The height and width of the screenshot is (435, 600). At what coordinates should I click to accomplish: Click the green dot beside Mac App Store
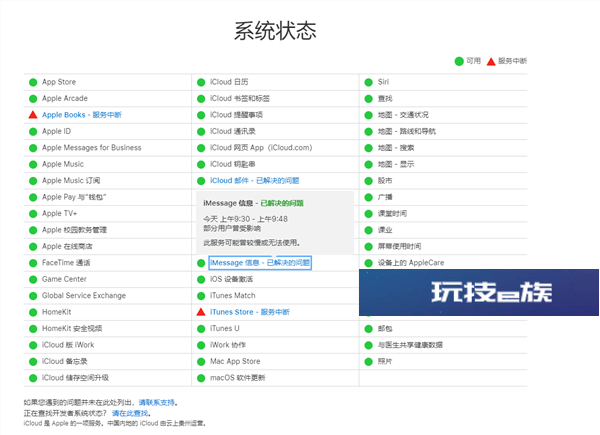(x=201, y=362)
